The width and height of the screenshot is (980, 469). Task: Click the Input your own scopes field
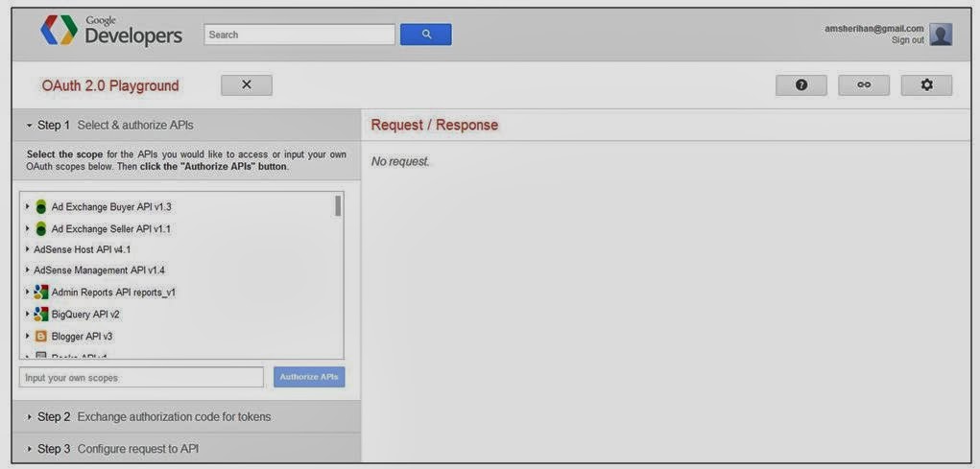(x=141, y=377)
